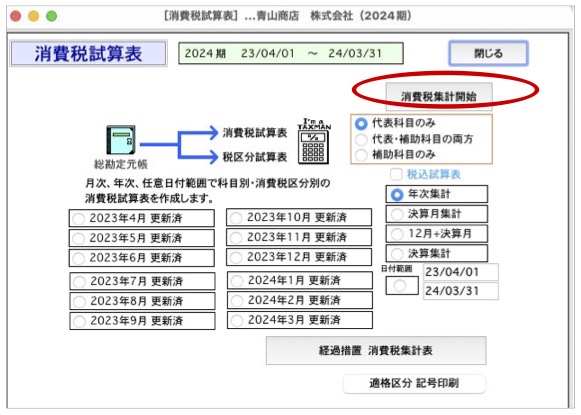
Task: Click the 閉じる button
Action: pyautogui.click(x=488, y=53)
